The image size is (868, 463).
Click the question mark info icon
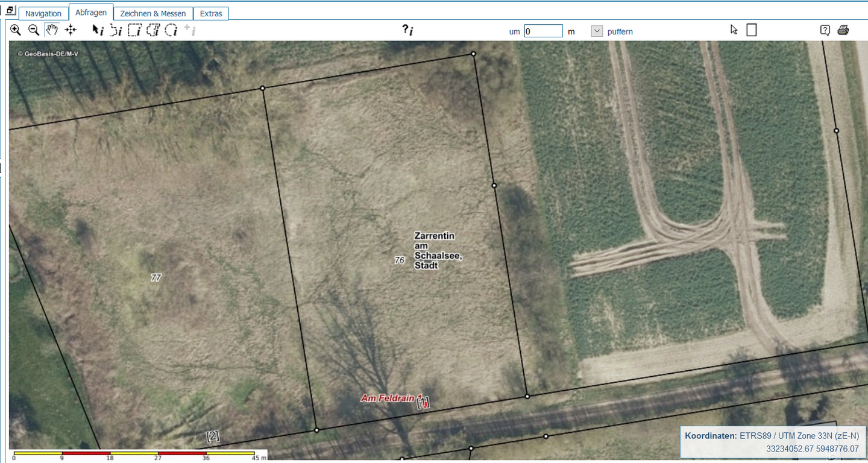pos(407,30)
